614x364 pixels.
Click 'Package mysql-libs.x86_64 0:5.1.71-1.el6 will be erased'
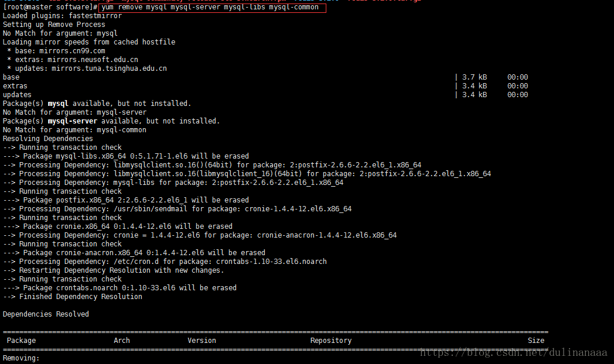coord(126,156)
